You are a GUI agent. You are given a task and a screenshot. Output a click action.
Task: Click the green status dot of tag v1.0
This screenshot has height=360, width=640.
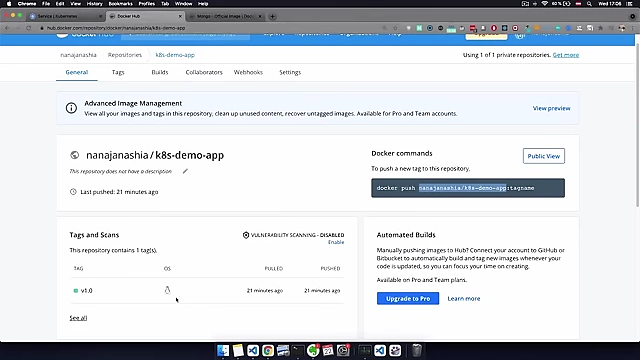click(76, 291)
